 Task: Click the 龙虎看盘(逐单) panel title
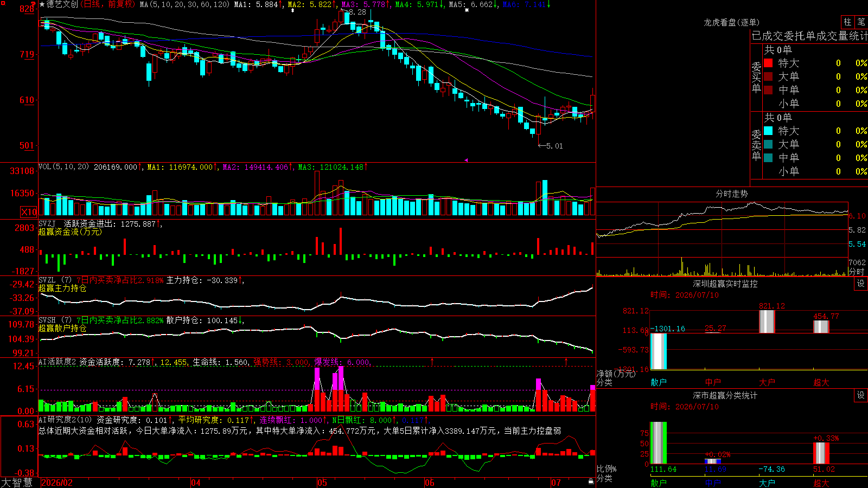point(732,22)
